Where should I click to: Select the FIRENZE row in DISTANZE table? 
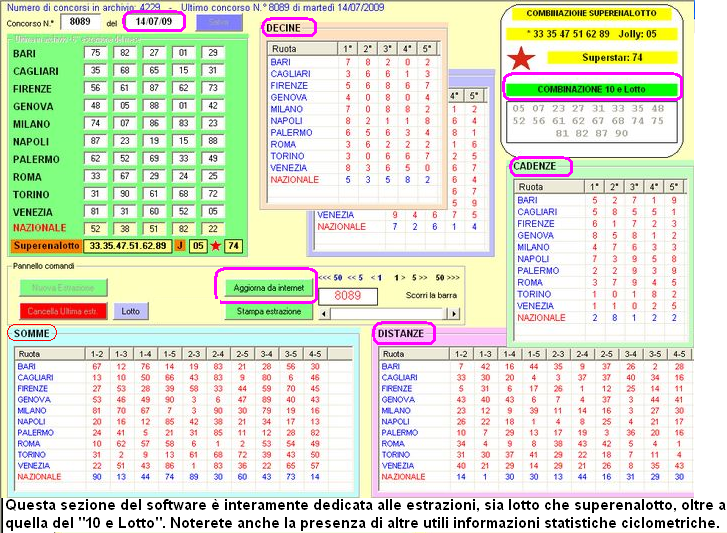[x=536, y=388]
